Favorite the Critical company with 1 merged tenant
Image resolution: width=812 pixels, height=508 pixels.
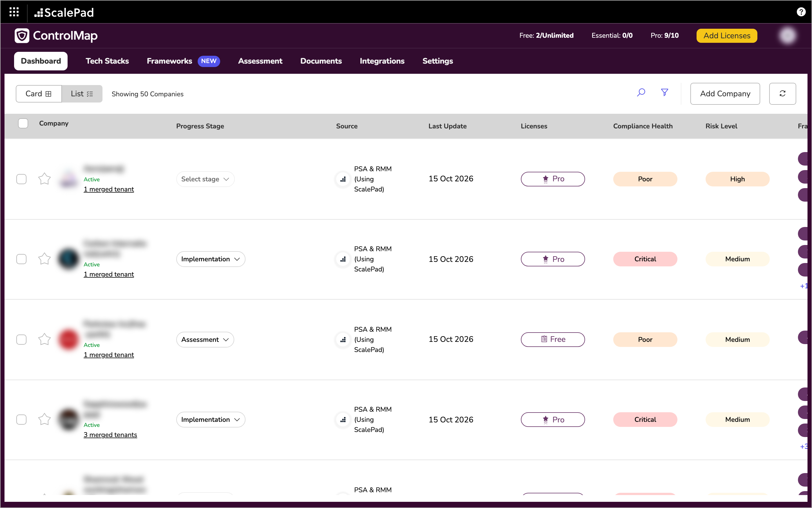pyautogui.click(x=44, y=259)
